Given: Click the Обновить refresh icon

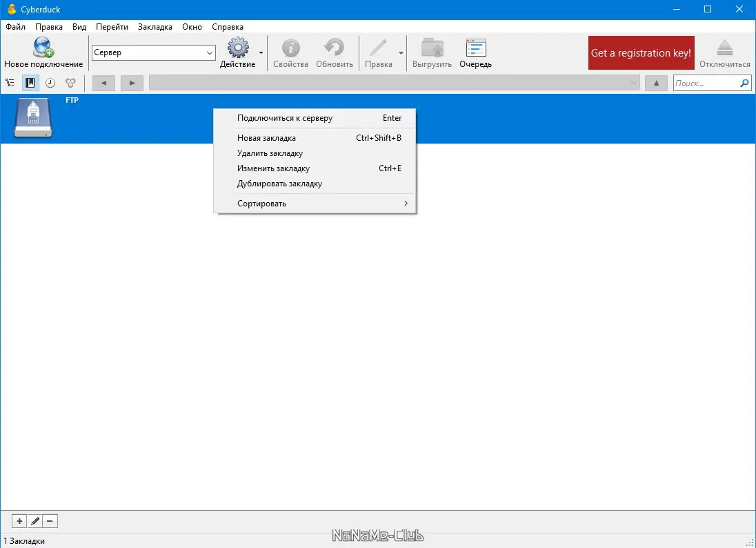Looking at the screenshot, I should pos(334,48).
